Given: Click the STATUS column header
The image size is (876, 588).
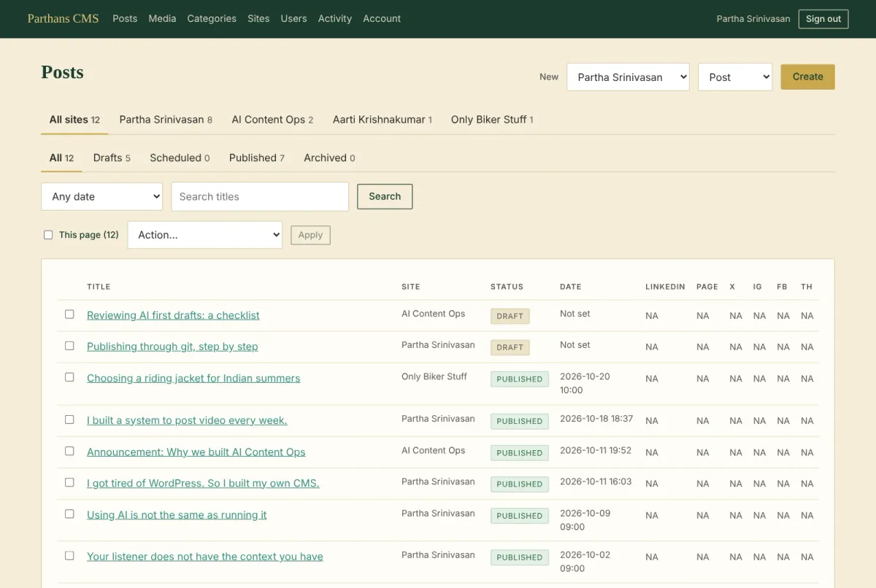Looking at the screenshot, I should pyautogui.click(x=507, y=287).
